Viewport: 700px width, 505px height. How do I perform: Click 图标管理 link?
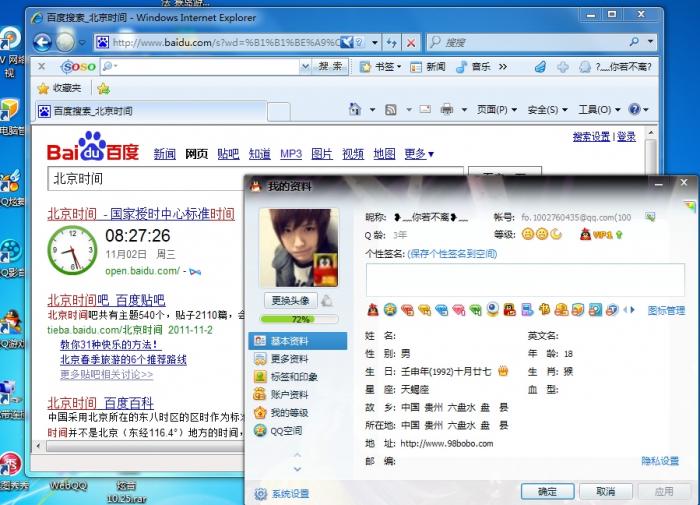click(x=666, y=311)
